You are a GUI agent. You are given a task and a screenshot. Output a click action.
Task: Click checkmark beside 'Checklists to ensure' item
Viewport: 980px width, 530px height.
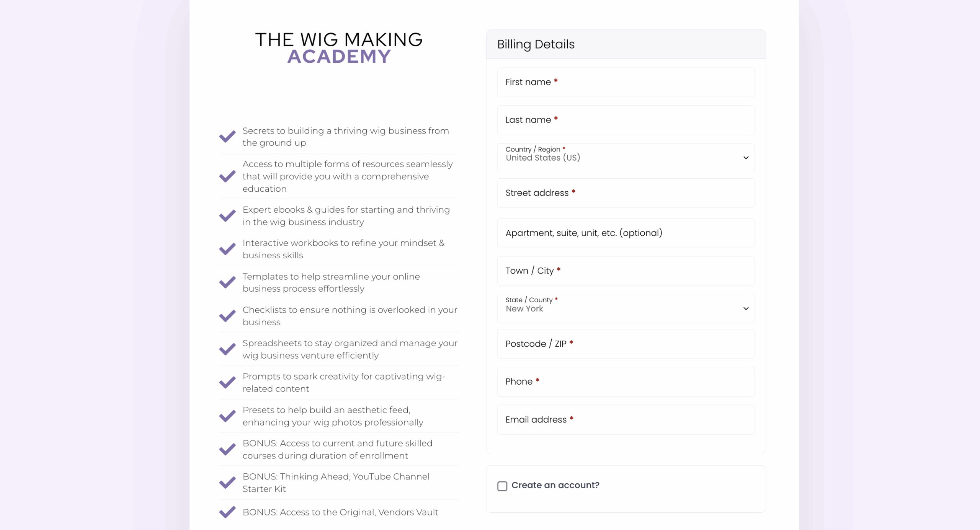click(227, 316)
